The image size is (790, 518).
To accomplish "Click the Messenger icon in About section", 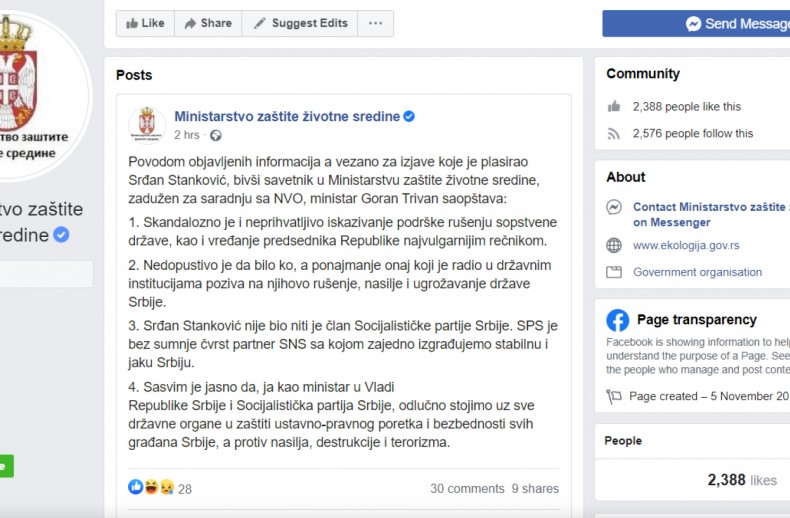I will click(614, 207).
